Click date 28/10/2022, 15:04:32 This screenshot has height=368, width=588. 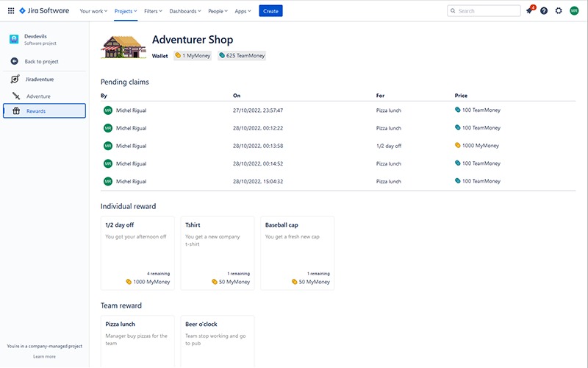pyautogui.click(x=258, y=181)
